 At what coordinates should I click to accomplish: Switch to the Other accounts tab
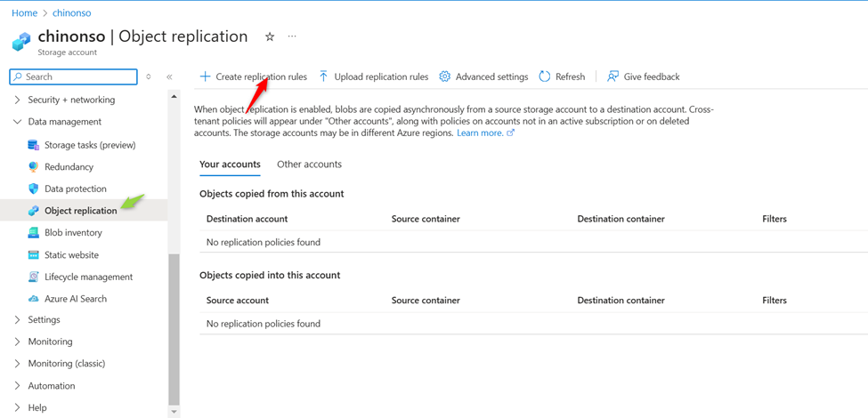click(x=310, y=165)
